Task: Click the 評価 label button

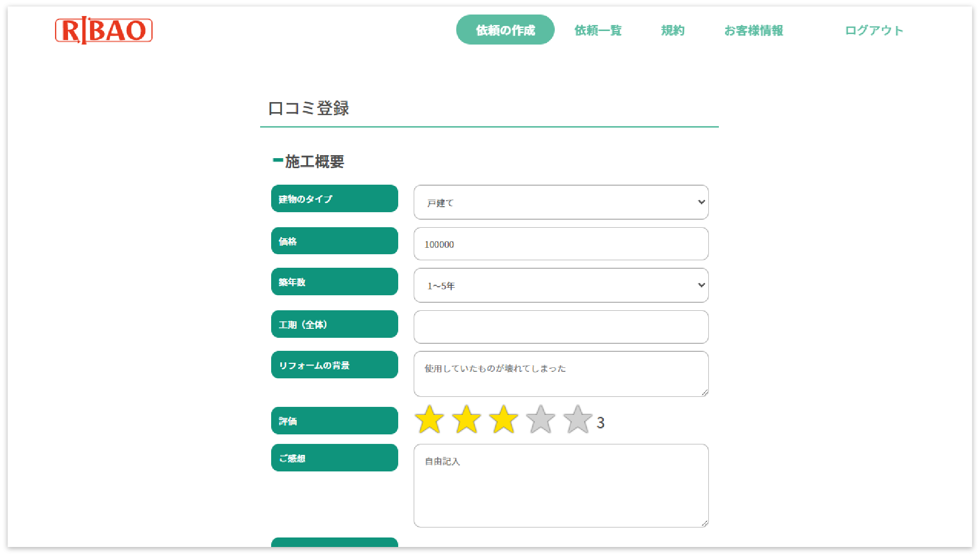Action: [x=334, y=420]
